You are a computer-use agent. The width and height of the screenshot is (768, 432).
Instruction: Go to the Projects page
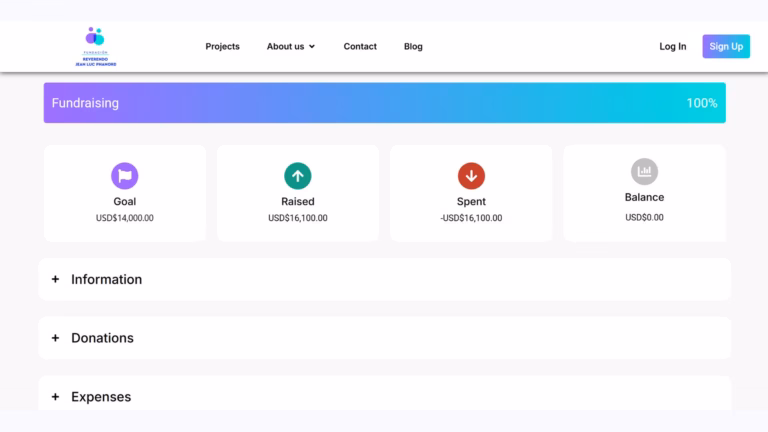click(x=222, y=46)
